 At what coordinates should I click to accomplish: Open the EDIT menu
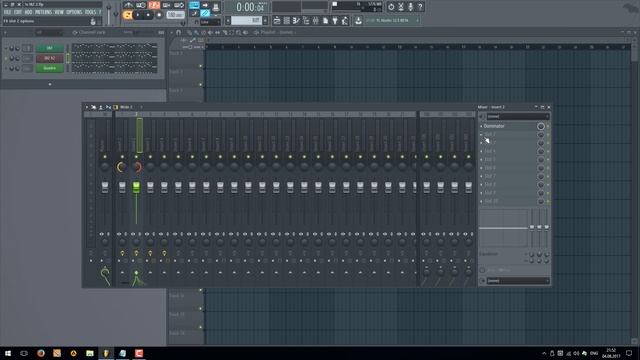[18, 12]
